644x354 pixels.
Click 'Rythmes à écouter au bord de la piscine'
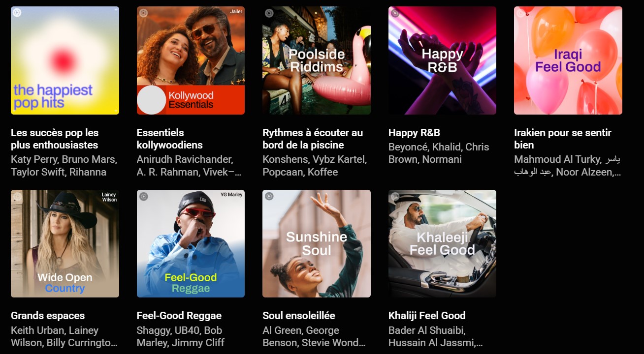coord(313,139)
